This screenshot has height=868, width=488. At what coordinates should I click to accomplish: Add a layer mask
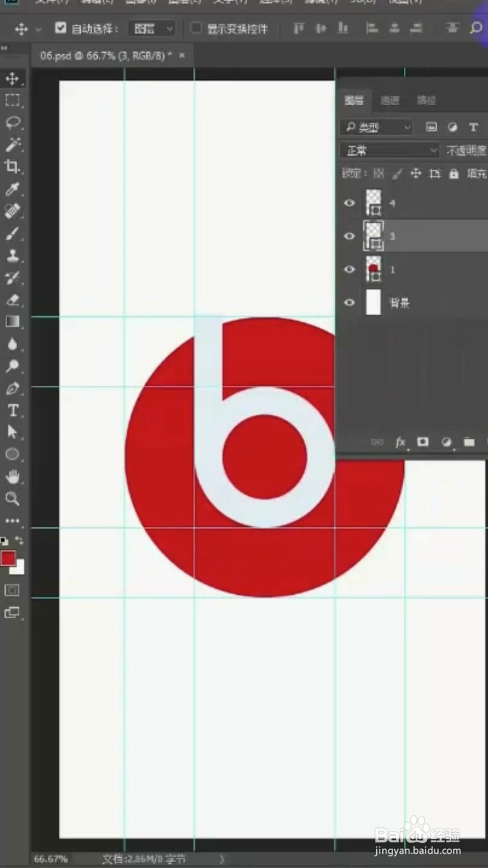point(423,442)
